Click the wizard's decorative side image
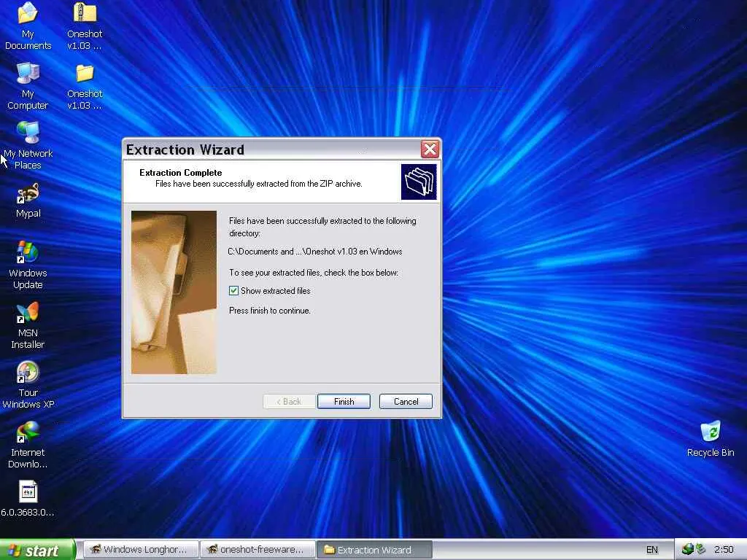The image size is (747, 560). (x=174, y=292)
